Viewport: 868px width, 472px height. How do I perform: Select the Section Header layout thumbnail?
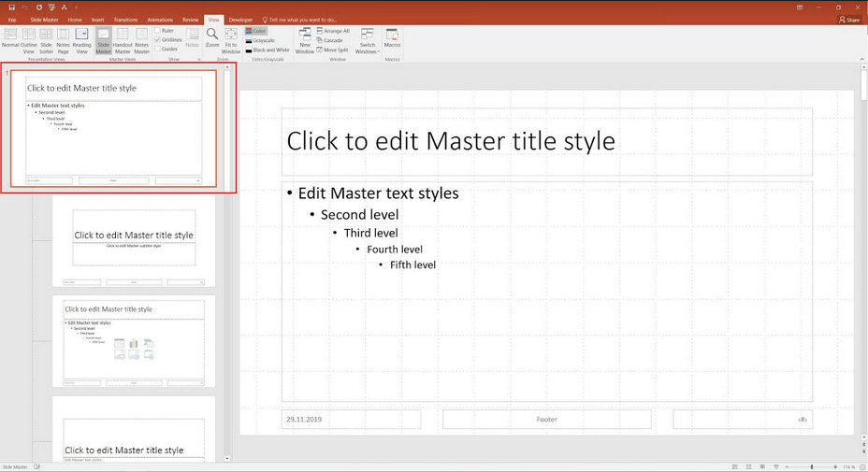tap(134, 429)
